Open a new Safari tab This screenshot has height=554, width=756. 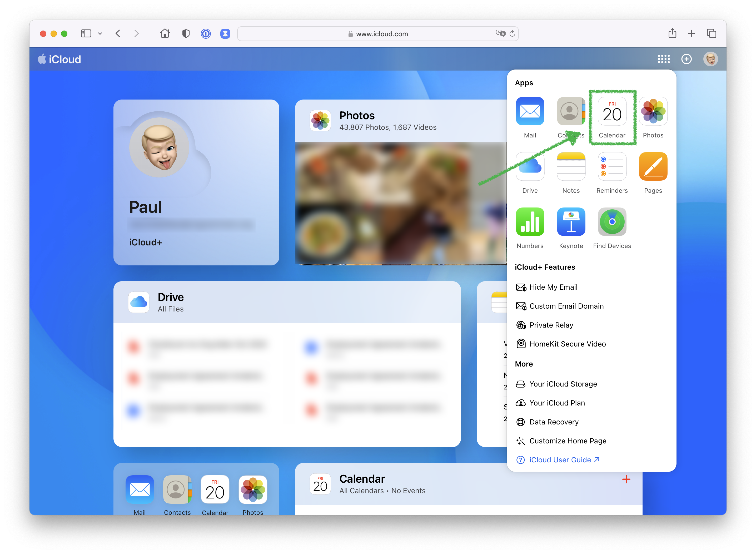[x=691, y=33]
